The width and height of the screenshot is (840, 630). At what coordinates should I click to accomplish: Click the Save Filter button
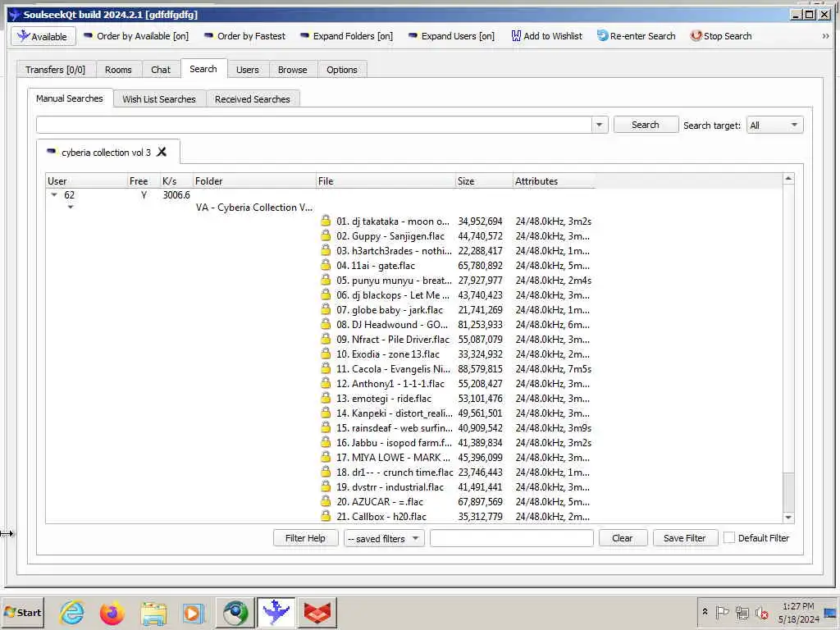[685, 538]
